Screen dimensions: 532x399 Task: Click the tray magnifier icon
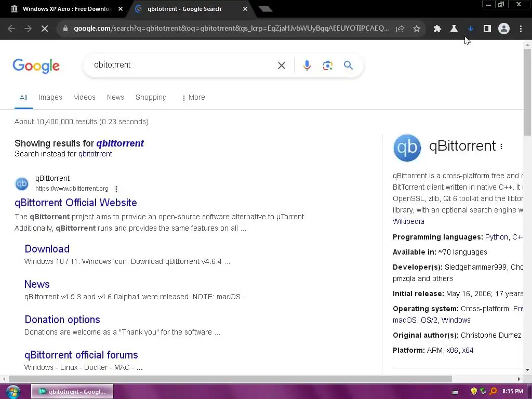click(494, 391)
